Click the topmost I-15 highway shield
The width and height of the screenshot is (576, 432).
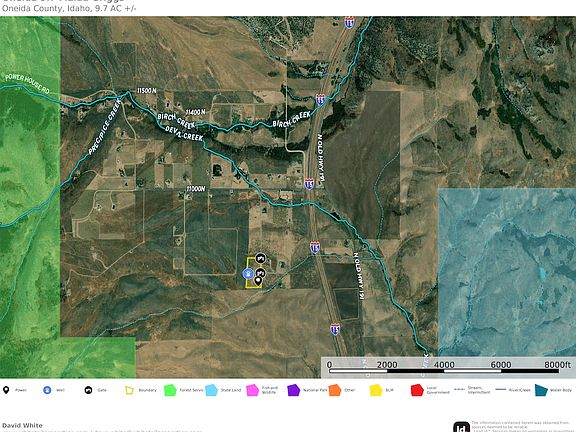coord(350,23)
